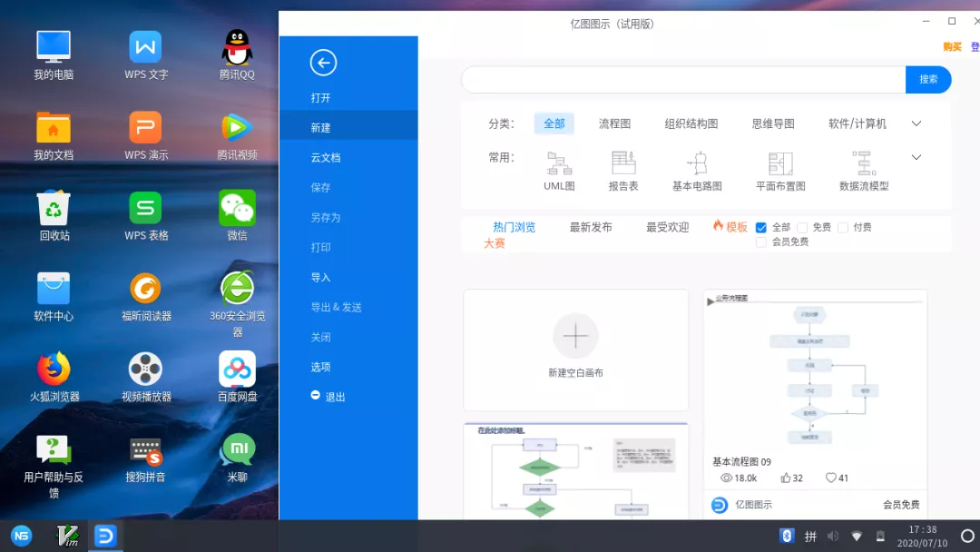Expand the 分类 category row chevron

[x=916, y=123]
